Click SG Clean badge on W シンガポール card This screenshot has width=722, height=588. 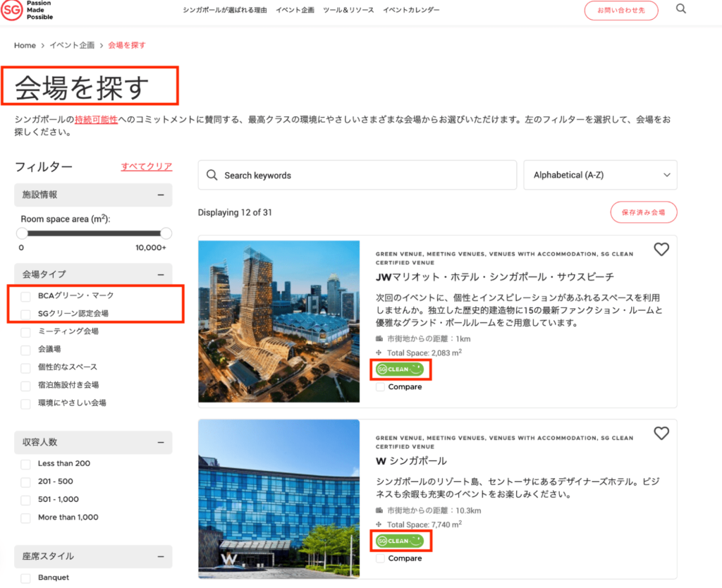tap(400, 541)
